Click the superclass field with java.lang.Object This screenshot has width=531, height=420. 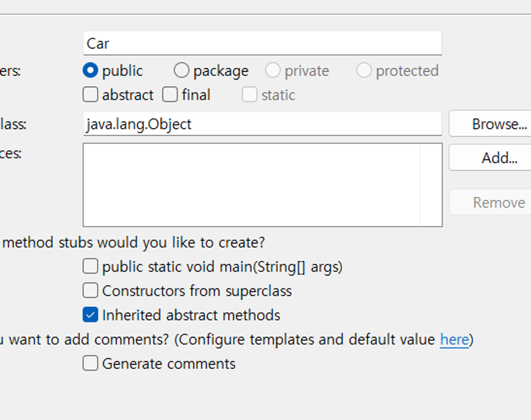pyautogui.click(x=262, y=124)
